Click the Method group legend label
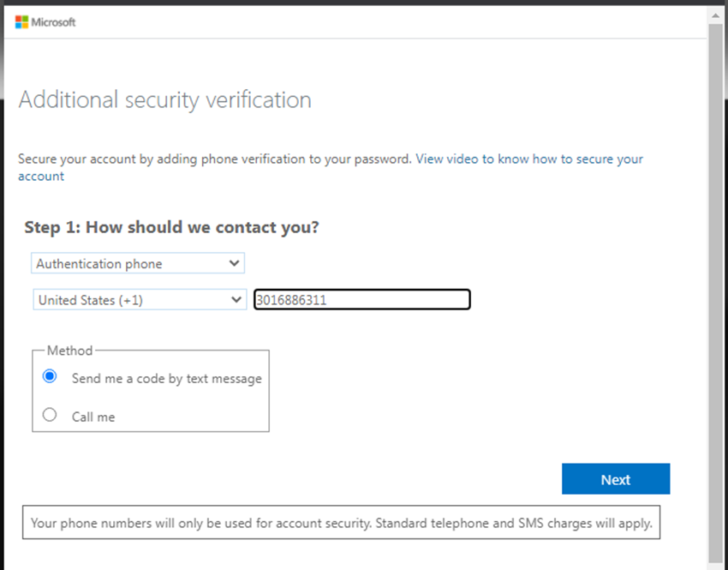728x570 pixels. click(x=69, y=350)
